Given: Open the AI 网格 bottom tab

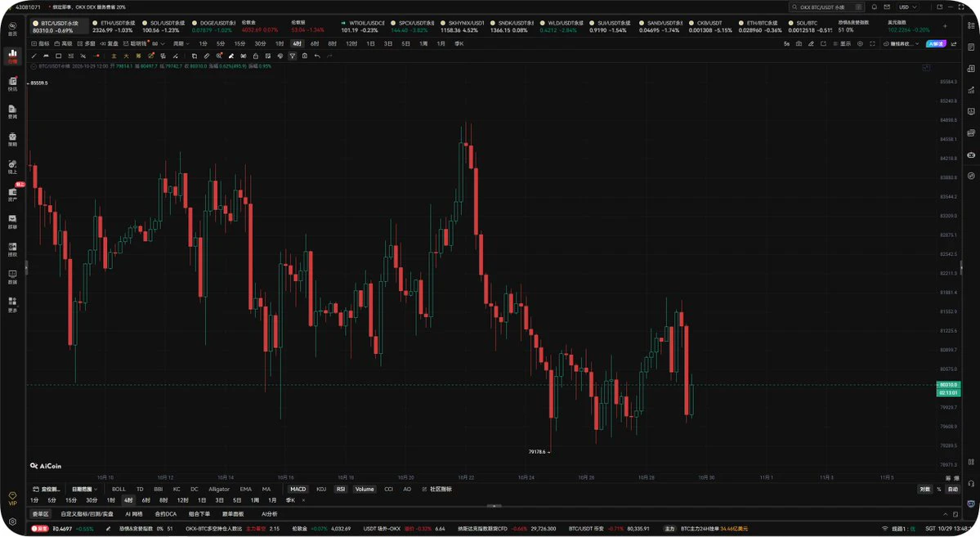Looking at the screenshot, I should point(134,514).
